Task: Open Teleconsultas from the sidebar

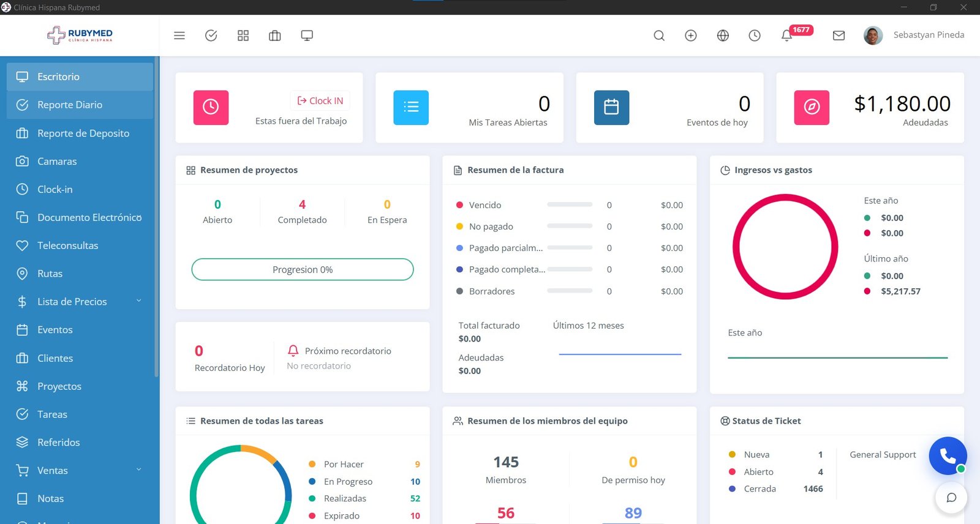Action: point(67,245)
